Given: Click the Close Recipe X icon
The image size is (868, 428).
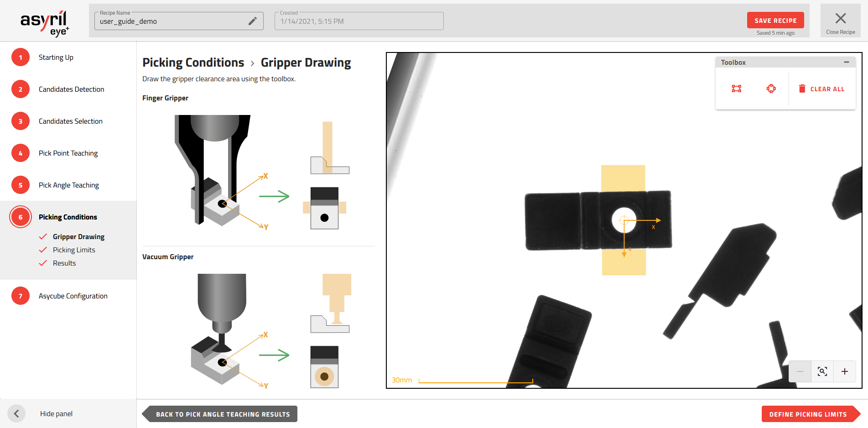Looking at the screenshot, I should coord(840,19).
